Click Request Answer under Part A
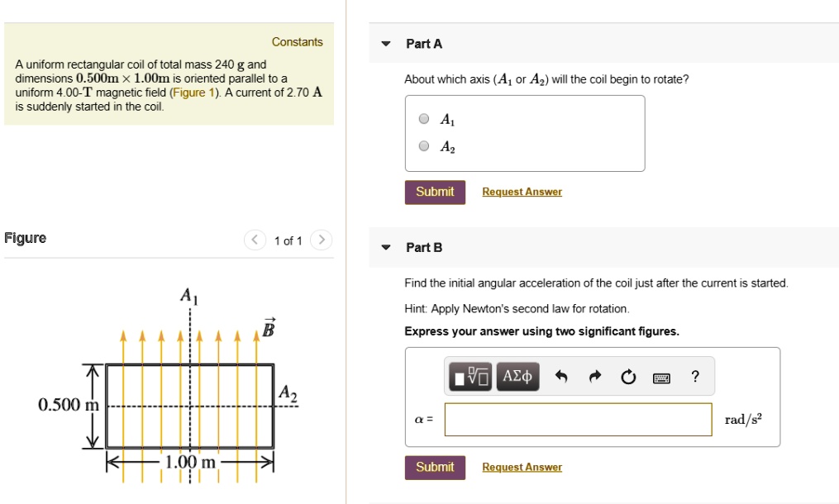Image resolution: width=839 pixels, height=504 pixels. click(522, 191)
